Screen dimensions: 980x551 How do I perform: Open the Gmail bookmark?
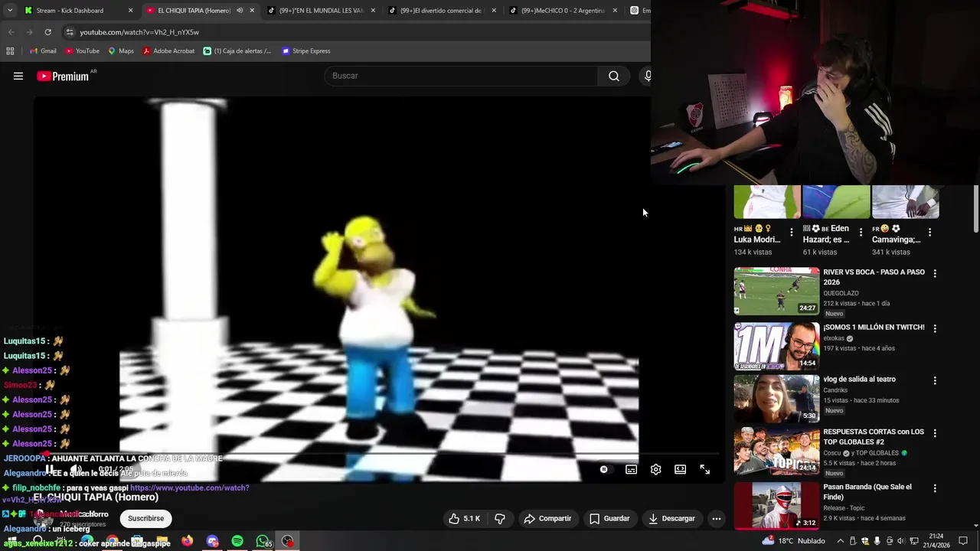pyautogui.click(x=43, y=51)
